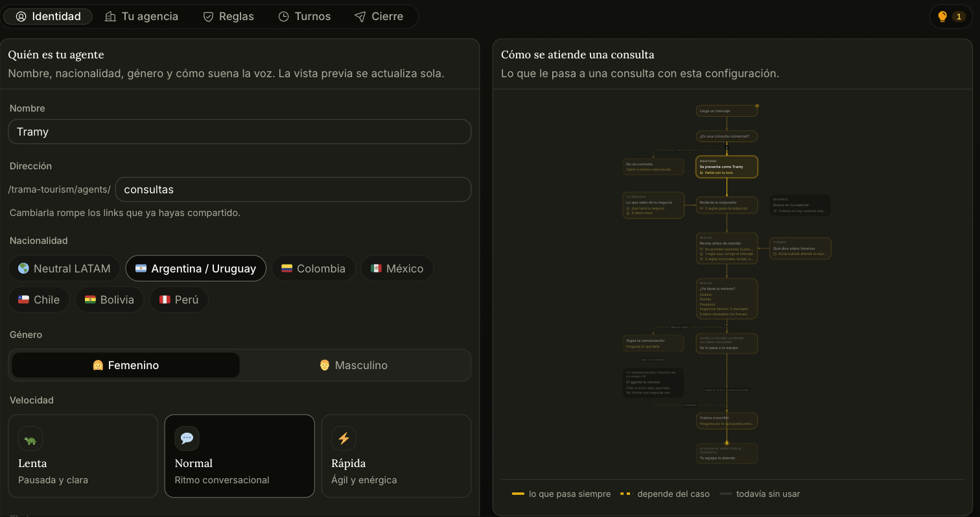Click the 'Redacta la respuesta' node
The width and height of the screenshot is (980, 517).
click(727, 205)
